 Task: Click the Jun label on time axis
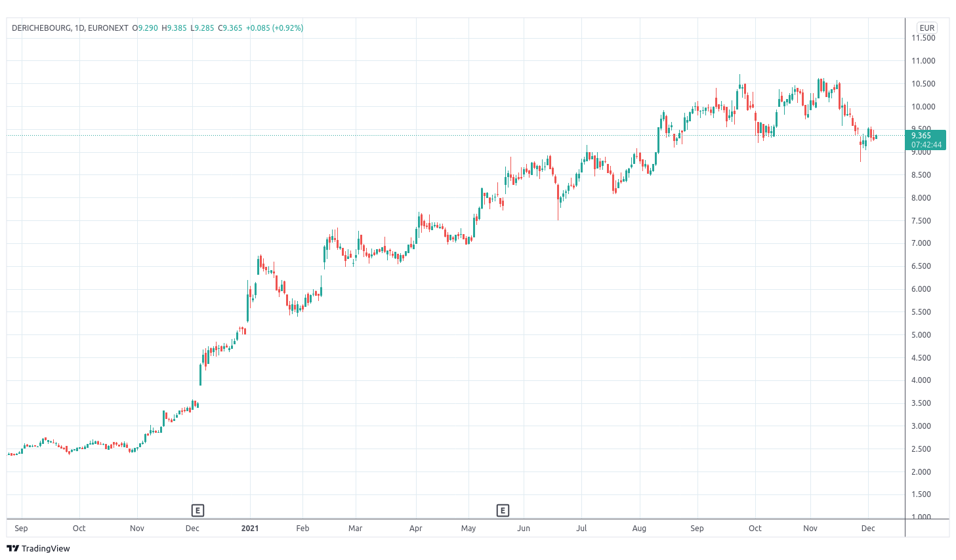524,528
